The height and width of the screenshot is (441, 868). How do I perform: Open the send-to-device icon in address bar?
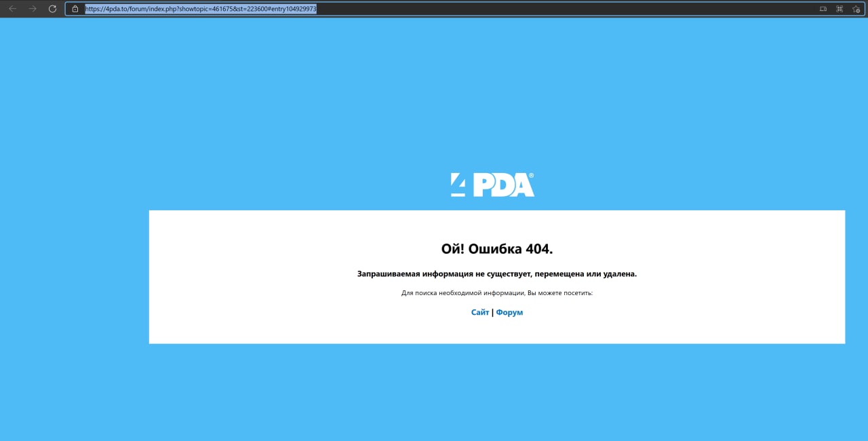823,9
